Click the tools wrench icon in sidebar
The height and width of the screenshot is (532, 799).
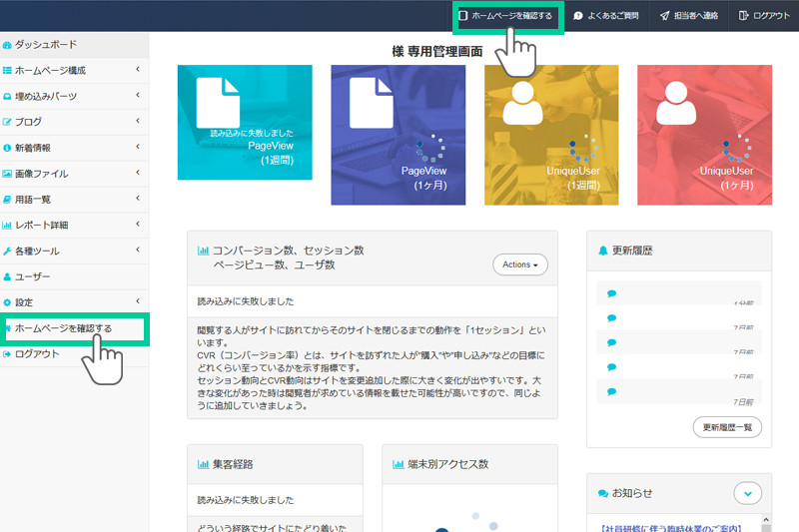click(x=8, y=251)
